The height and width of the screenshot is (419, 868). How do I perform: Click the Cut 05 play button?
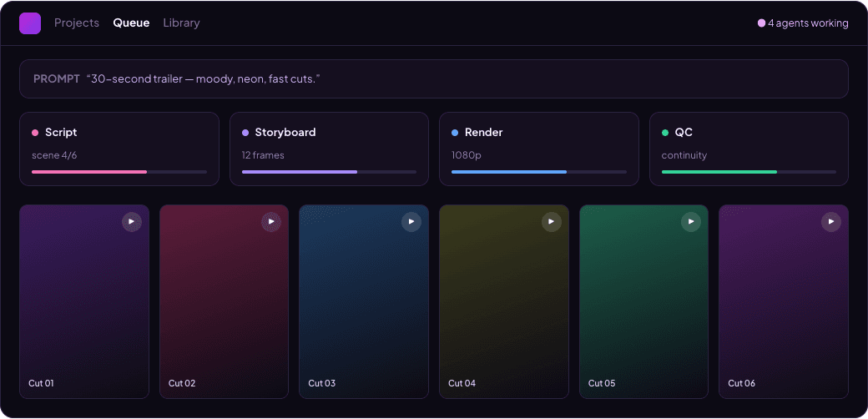(691, 222)
